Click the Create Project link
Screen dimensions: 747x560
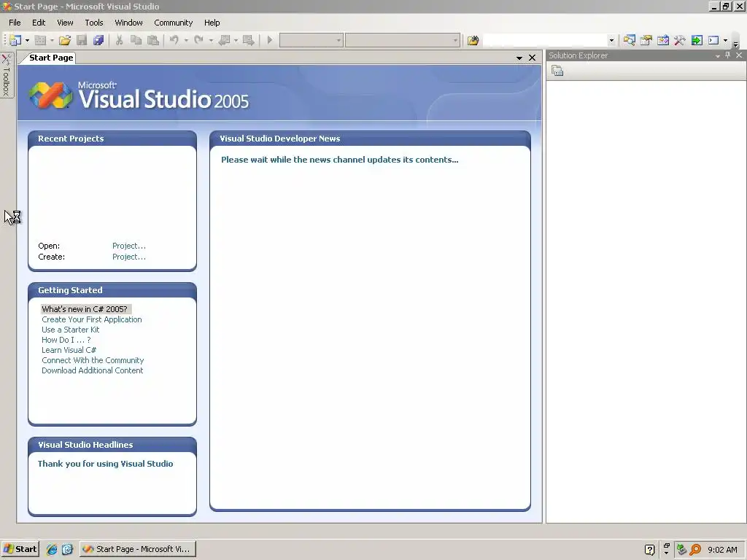click(x=129, y=257)
